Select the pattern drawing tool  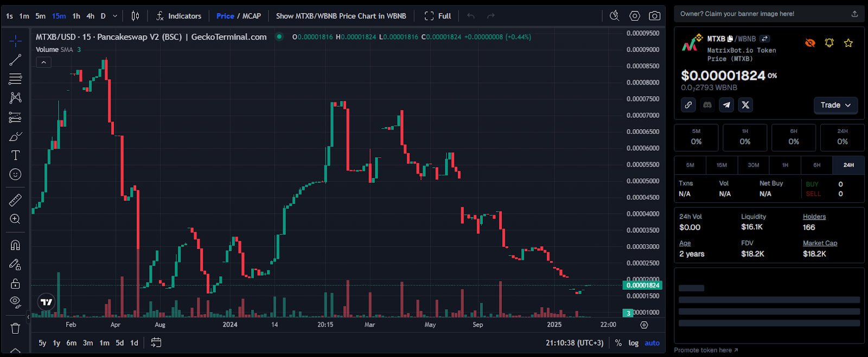click(x=15, y=98)
